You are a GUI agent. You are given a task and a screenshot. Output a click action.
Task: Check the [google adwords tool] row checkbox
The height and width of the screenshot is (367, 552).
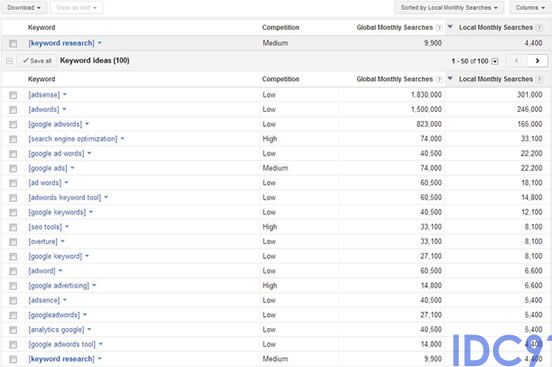[x=13, y=345]
